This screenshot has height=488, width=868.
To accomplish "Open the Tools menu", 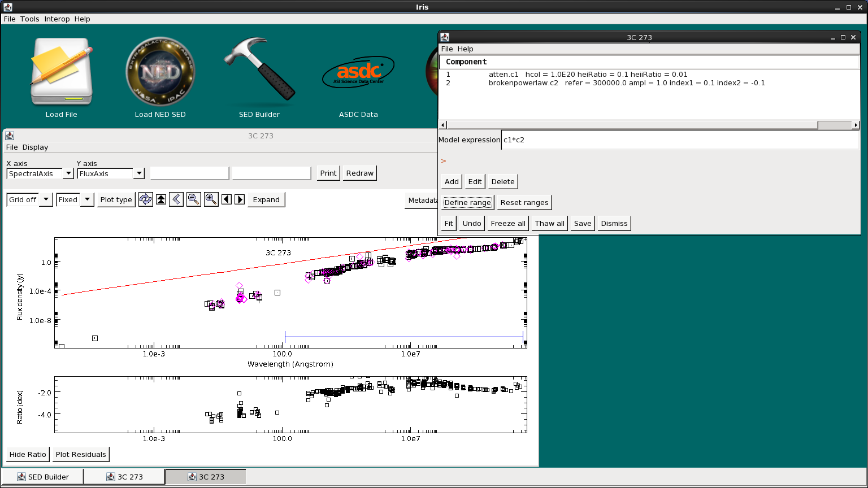I will click(30, 19).
